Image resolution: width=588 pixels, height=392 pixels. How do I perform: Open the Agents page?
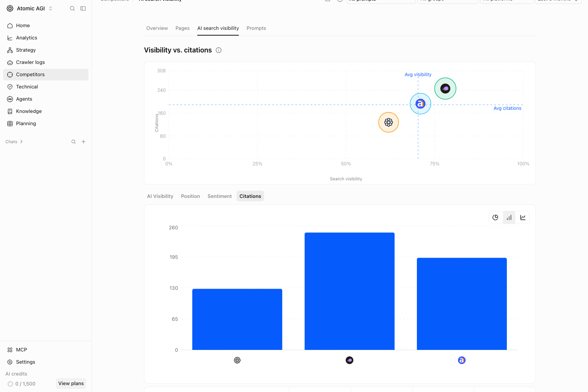[46, 99]
